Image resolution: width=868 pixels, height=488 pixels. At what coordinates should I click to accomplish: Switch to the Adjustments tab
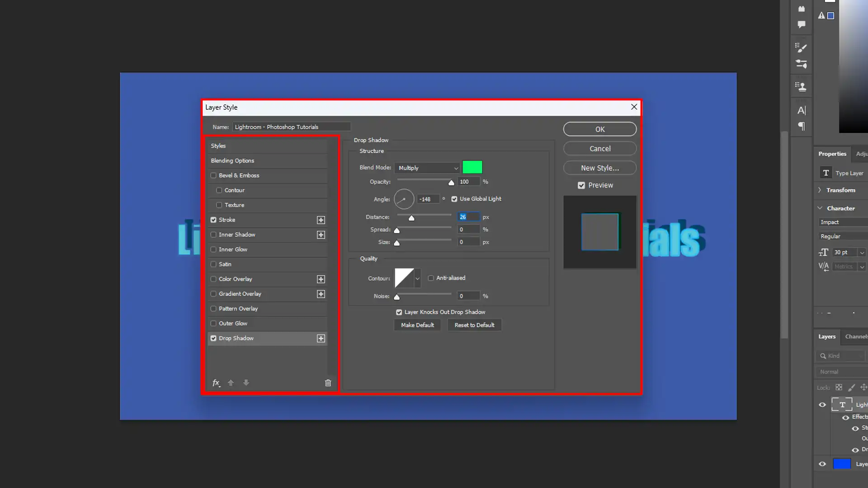(861, 154)
